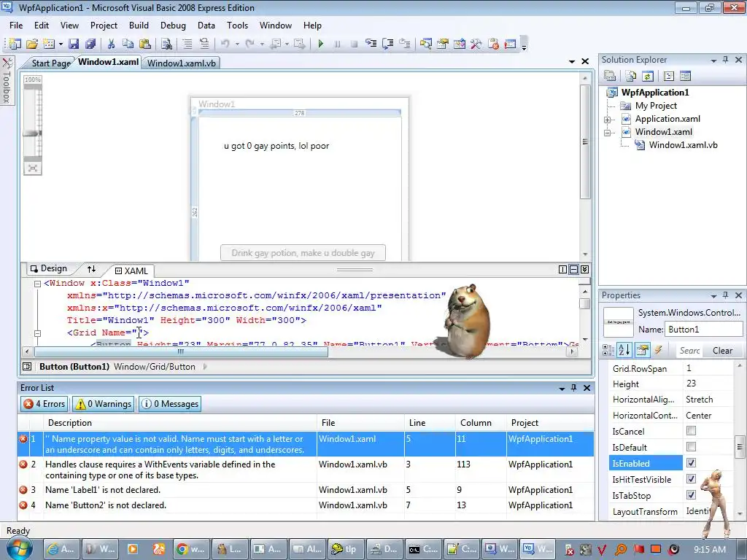Switch to the Window1.xaml.vb tab
This screenshot has height=560, width=747.
tap(181, 63)
